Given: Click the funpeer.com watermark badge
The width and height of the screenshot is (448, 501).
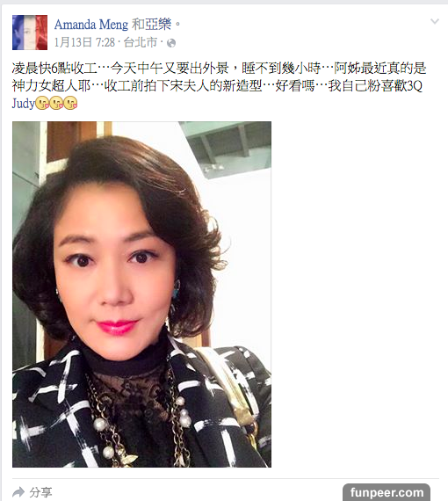Looking at the screenshot, I should 387,492.
